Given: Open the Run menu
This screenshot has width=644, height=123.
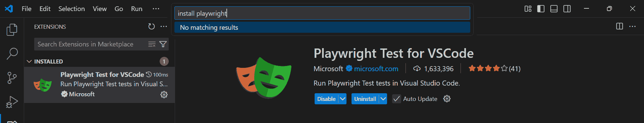Looking at the screenshot, I should [137, 9].
